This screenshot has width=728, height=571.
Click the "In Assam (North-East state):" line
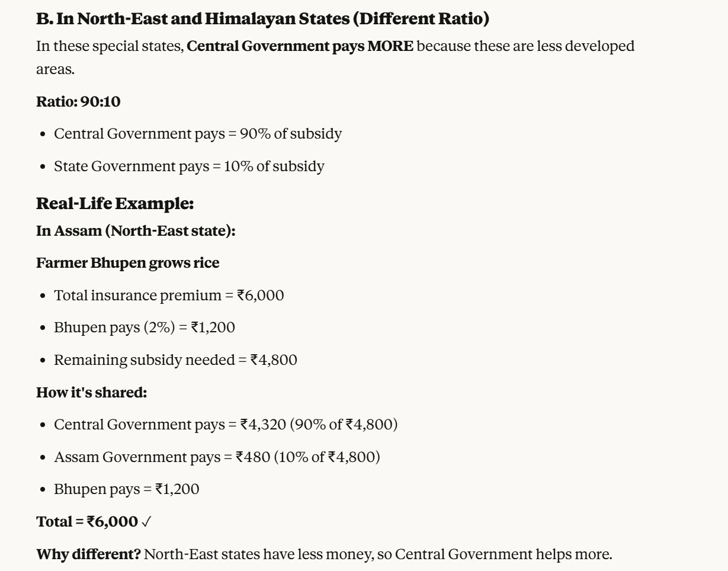click(x=136, y=231)
